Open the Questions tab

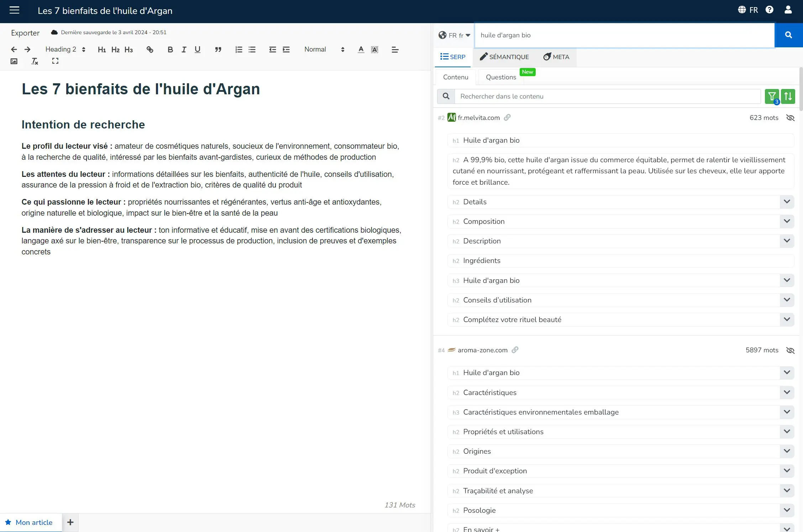(500, 77)
